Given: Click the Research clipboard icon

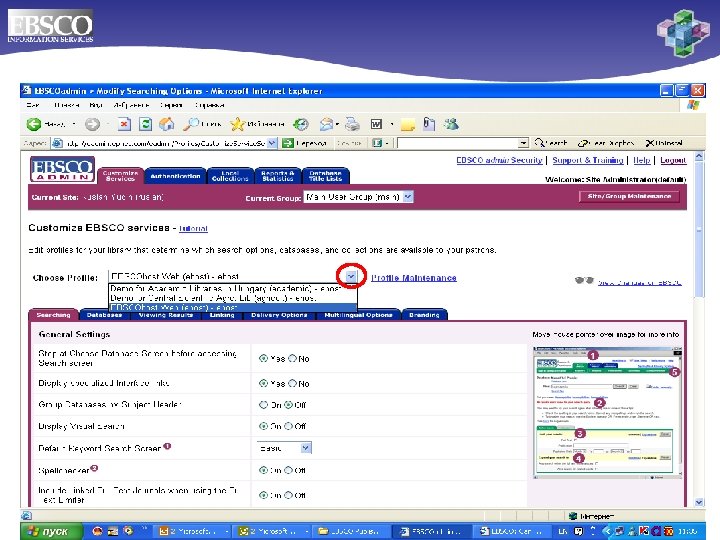Looking at the screenshot, I should [x=429, y=124].
